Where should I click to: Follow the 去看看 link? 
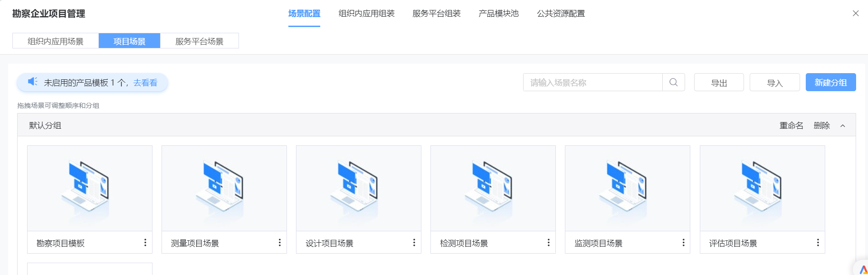[145, 83]
